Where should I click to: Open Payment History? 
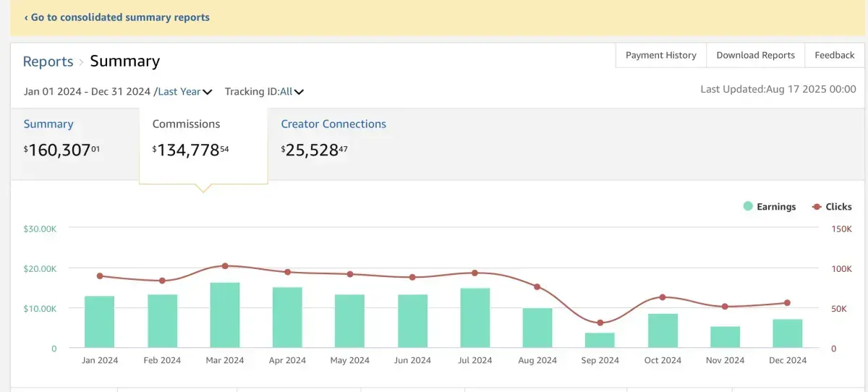(660, 55)
